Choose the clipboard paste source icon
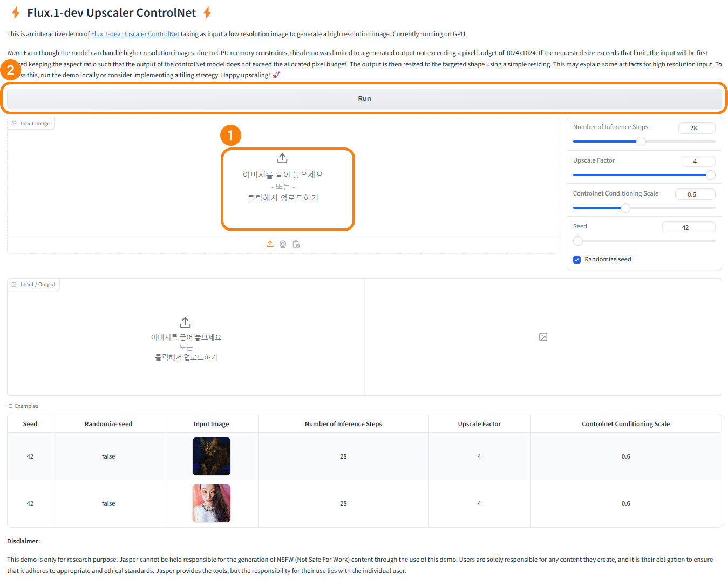The image size is (728, 586). coord(296,244)
